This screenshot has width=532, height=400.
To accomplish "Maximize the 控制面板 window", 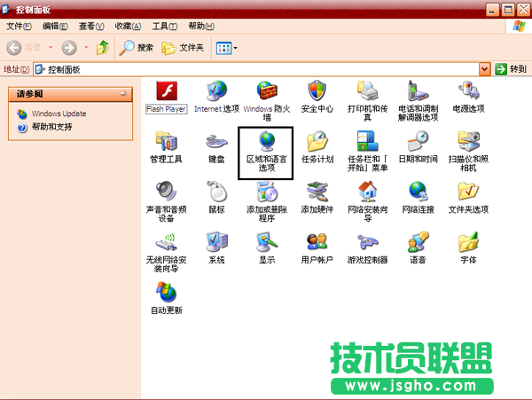I will pos(508,10).
